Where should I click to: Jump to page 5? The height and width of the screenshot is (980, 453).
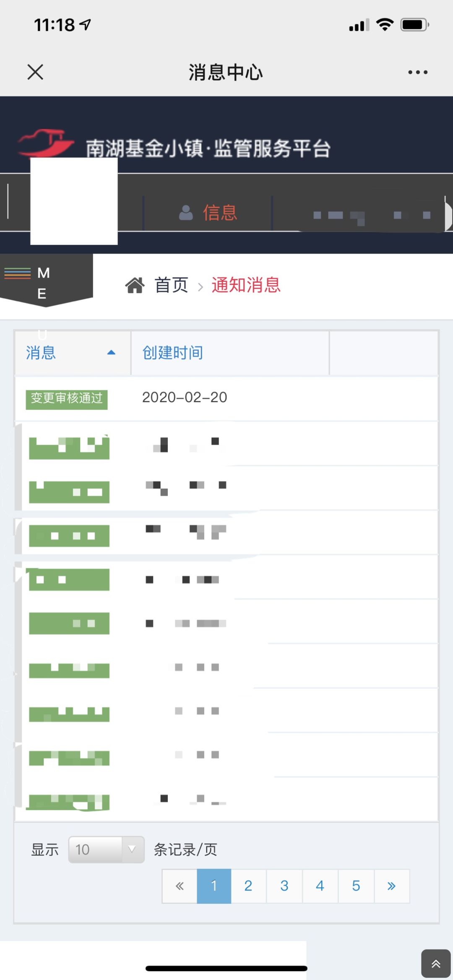(356, 886)
